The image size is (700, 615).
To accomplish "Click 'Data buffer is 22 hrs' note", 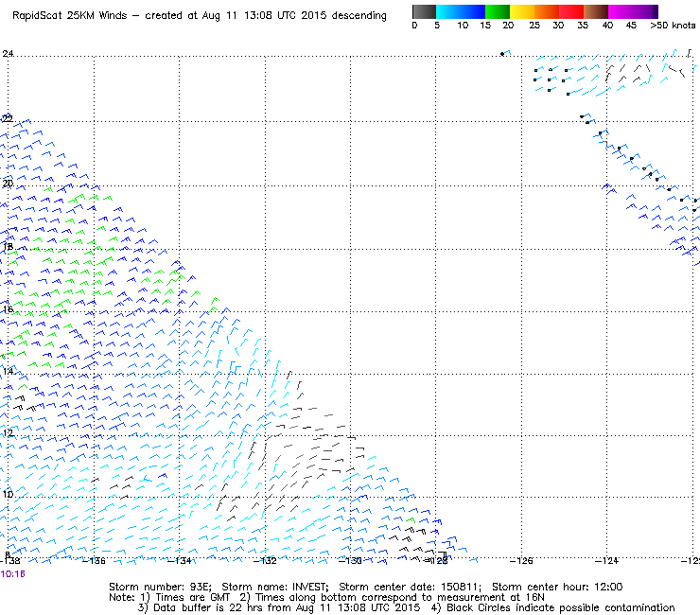I will tap(208, 607).
